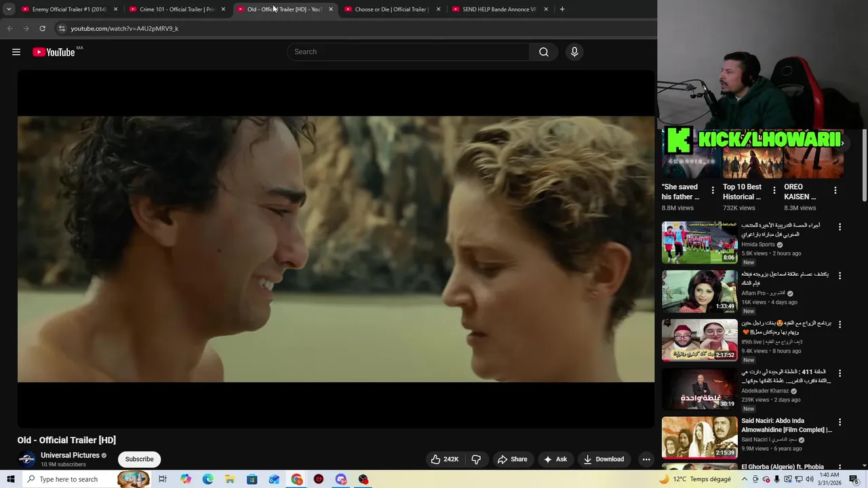868x488 pixels.
Task: Click the Share button
Action: point(512,459)
